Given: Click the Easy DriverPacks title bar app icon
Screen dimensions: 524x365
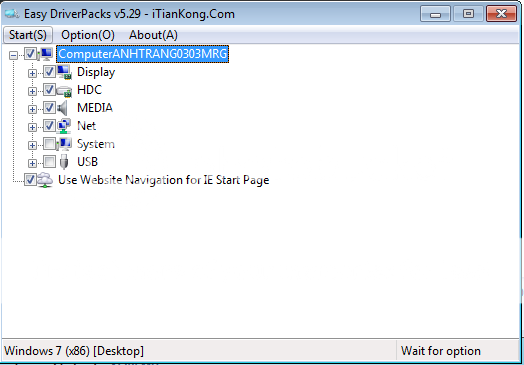Looking at the screenshot, I should [12, 14].
